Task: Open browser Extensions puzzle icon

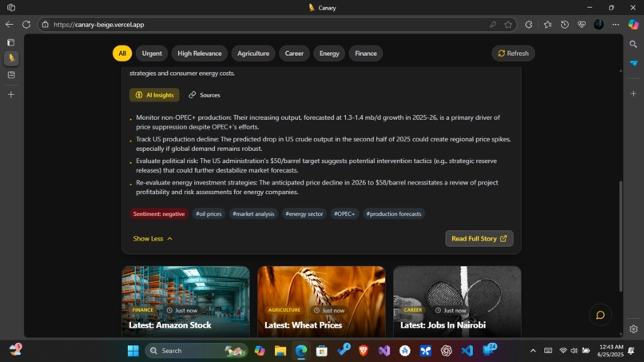Action: [529, 25]
